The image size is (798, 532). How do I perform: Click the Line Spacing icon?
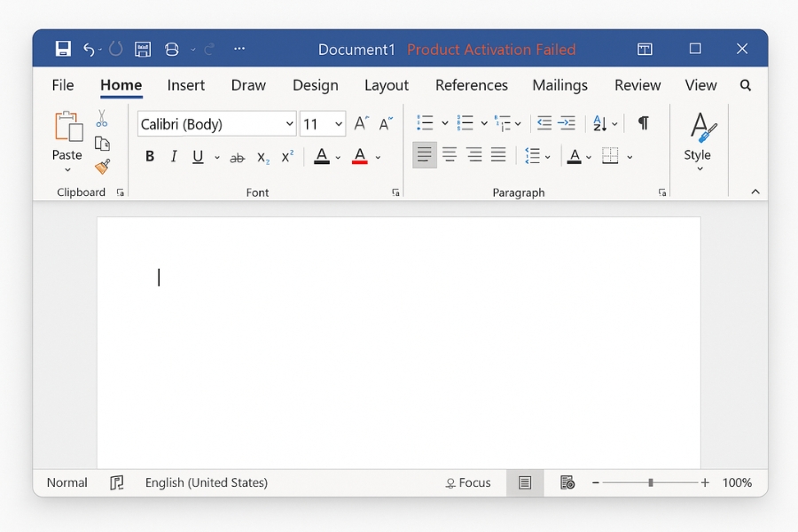point(532,156)
